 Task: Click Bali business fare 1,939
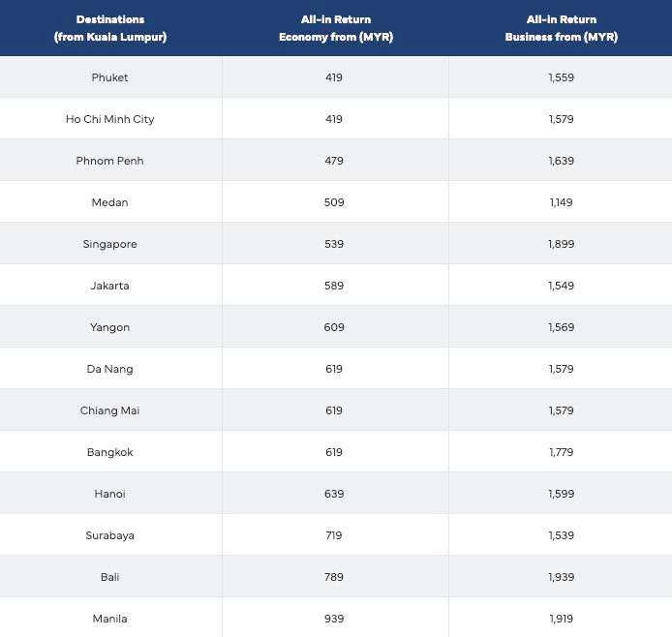561,577
